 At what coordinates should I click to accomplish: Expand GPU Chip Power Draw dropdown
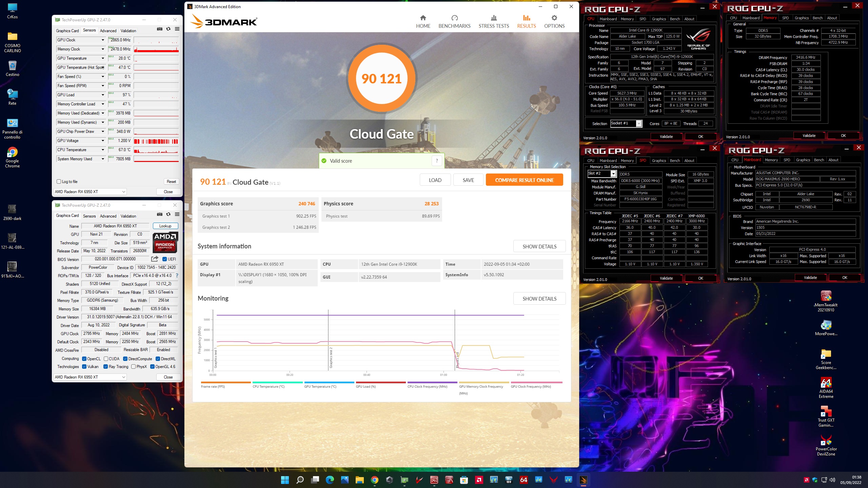click(103, 131)
